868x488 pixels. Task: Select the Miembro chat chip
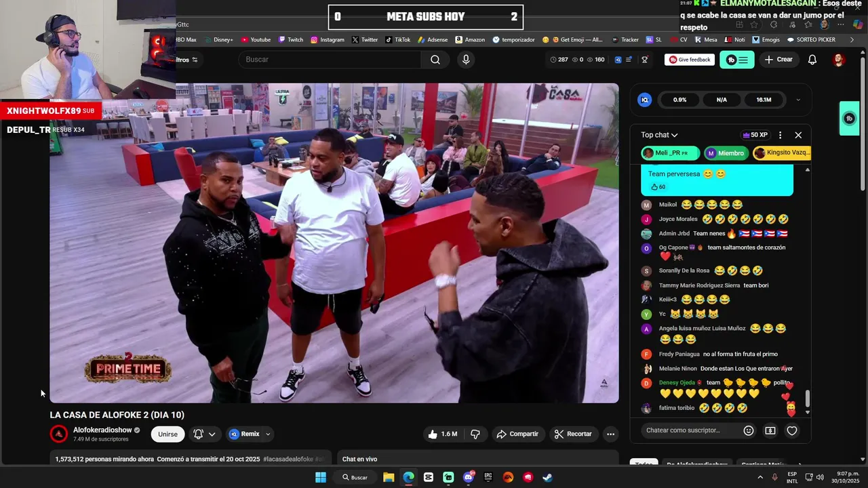[726, 153]
